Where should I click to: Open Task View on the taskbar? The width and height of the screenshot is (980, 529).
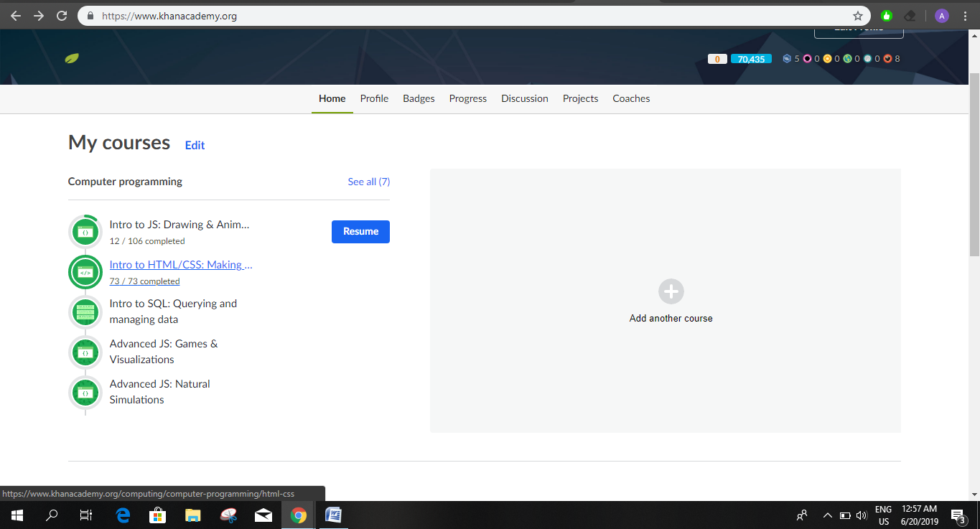[86, 515]
